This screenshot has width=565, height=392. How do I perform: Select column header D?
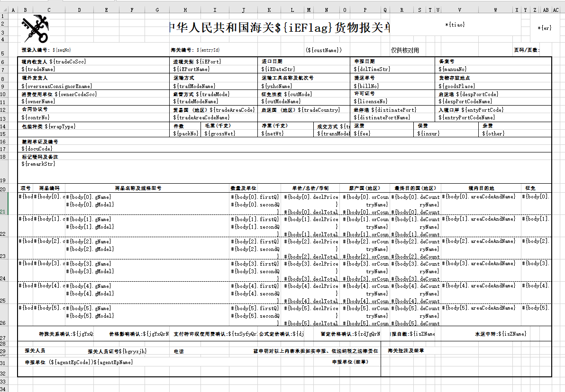79,10
